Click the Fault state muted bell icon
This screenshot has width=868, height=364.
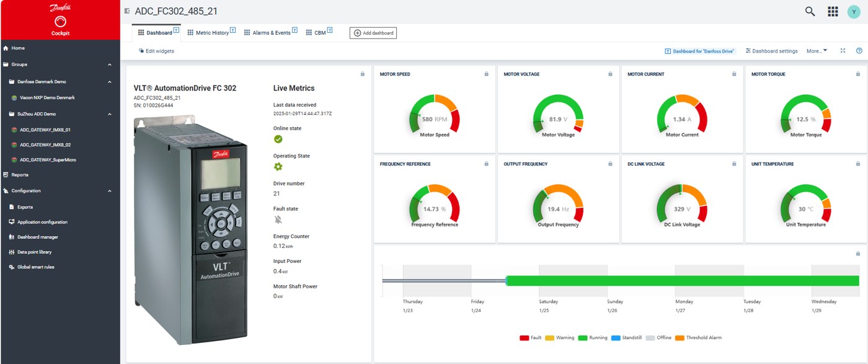click(x=278, y=220)
